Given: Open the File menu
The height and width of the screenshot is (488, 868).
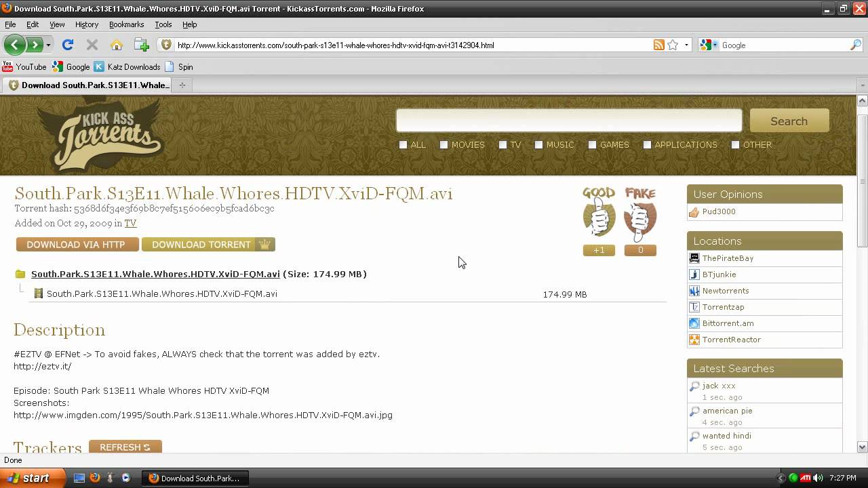Looking at the screenshot, I should [10, 24].
